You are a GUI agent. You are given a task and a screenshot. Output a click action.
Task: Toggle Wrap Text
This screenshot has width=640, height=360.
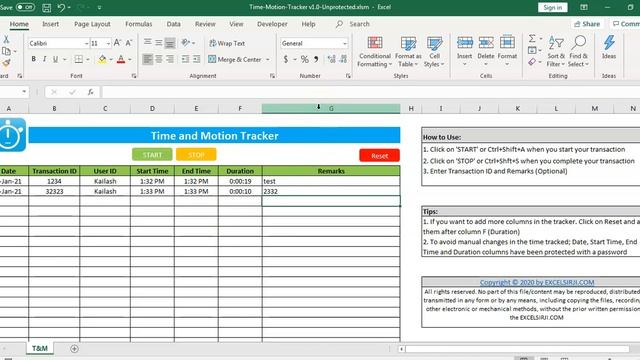pos(227,43)
